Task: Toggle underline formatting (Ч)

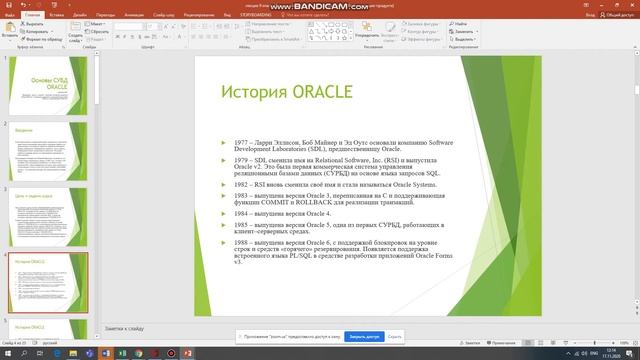Action: (x=132, y=37)
